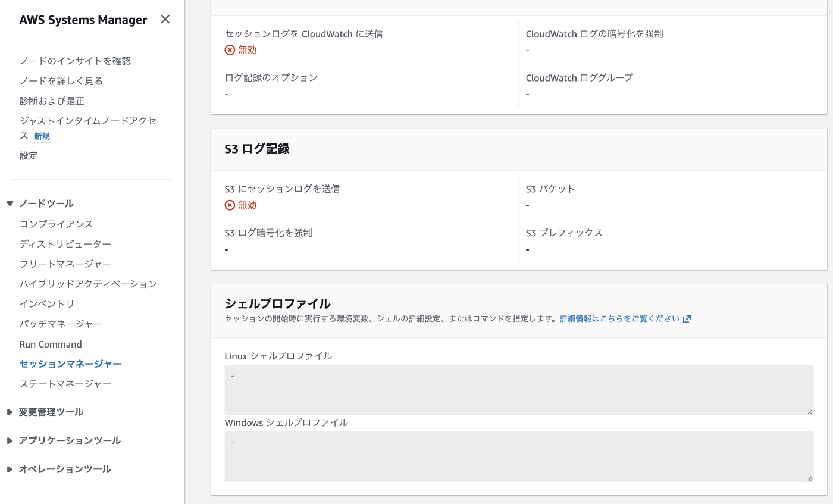Open the 設定 navigation link
This screenshot has height=504, width=833.
coord(29,155)
